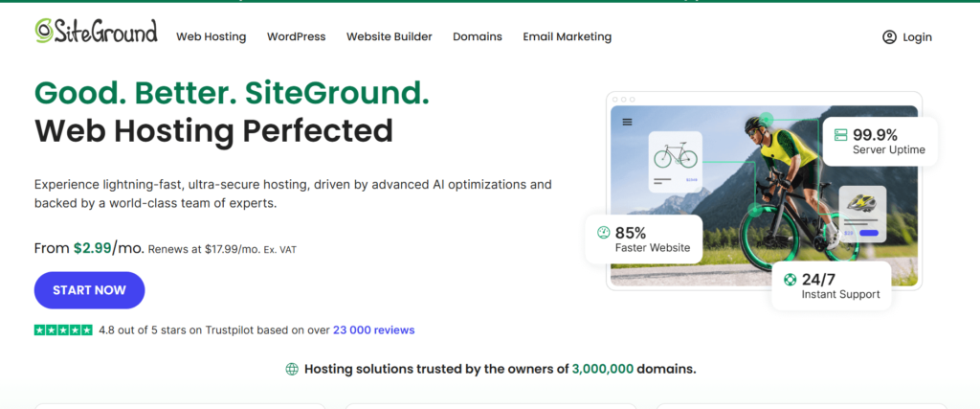Click the SiteGround logo
980x409 pixels.
tap(96, 31)
